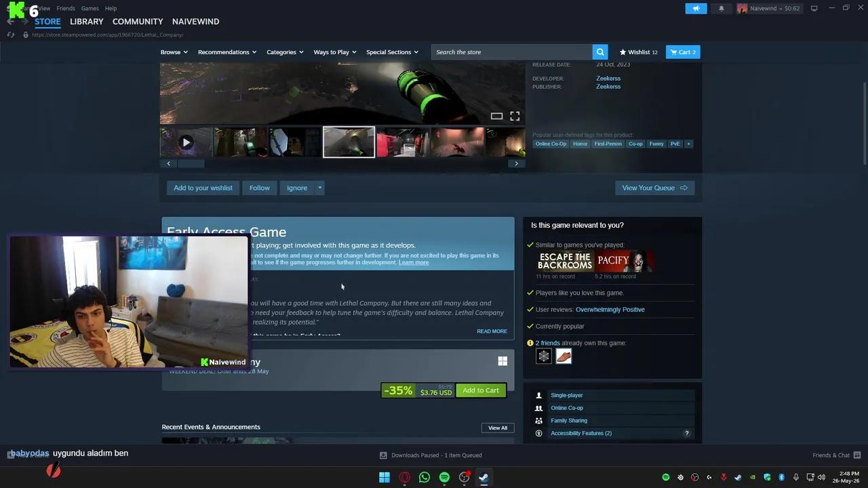
Task: Open the Friends menu
Action: [66, 8]
